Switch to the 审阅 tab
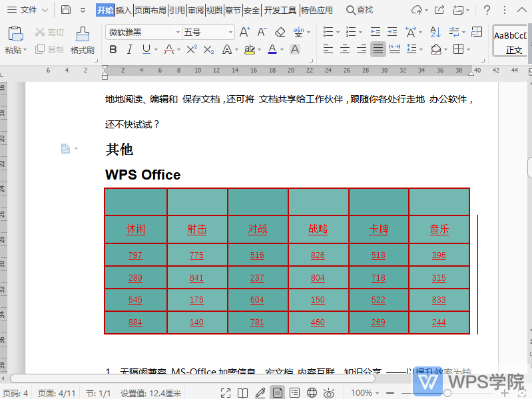The width and height of the screenshot is (532, 399). point(196,11)
